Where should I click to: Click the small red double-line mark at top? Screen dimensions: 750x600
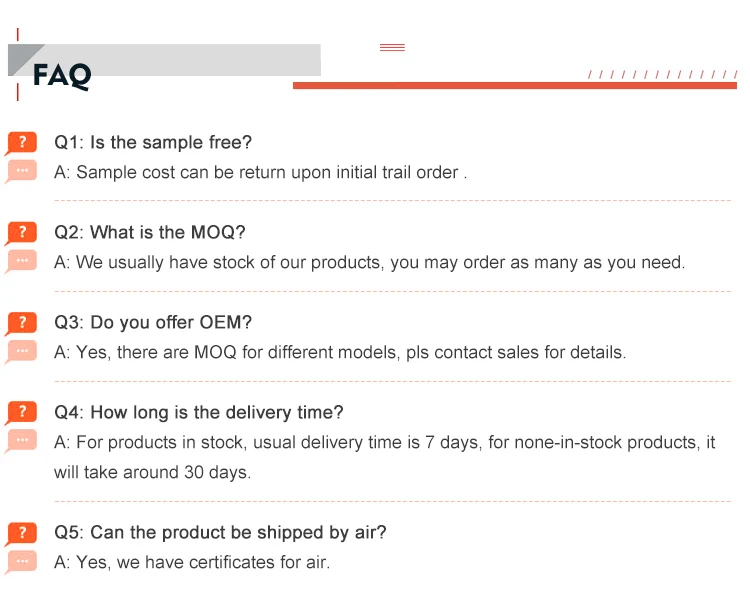coord(392,47)
